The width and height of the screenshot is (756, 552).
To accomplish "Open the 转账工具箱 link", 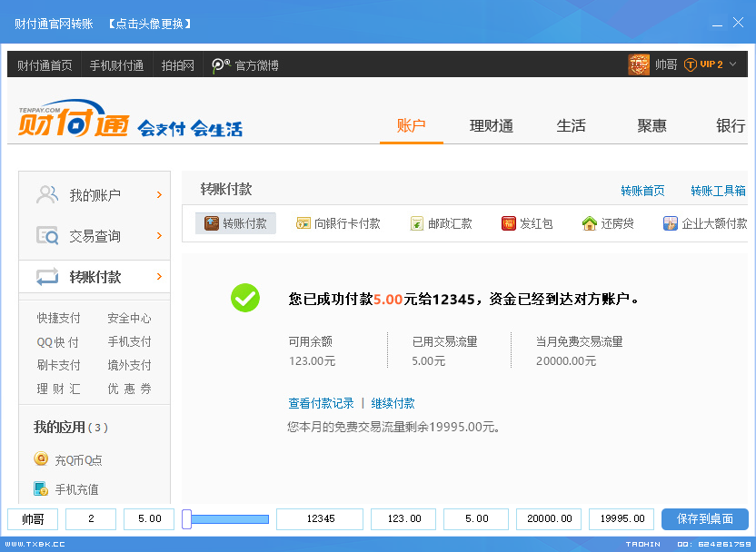I will 719,191.
